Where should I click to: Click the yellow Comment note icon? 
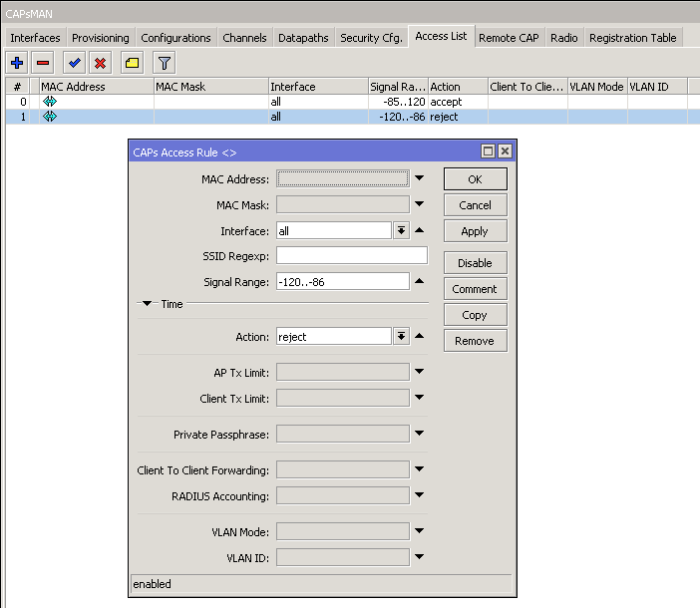pyautogui.click(x=132, y=63)
